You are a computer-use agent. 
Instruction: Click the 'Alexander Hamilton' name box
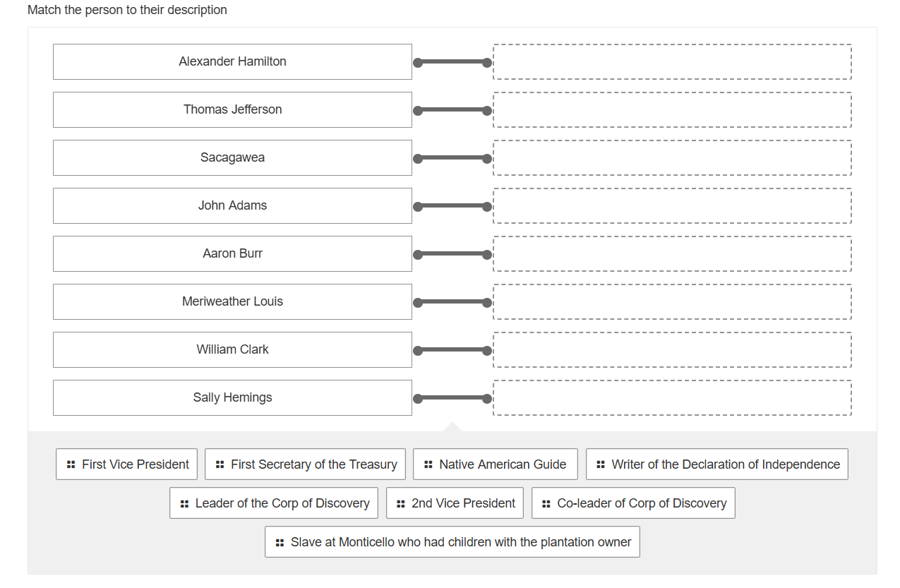point(232,61)
